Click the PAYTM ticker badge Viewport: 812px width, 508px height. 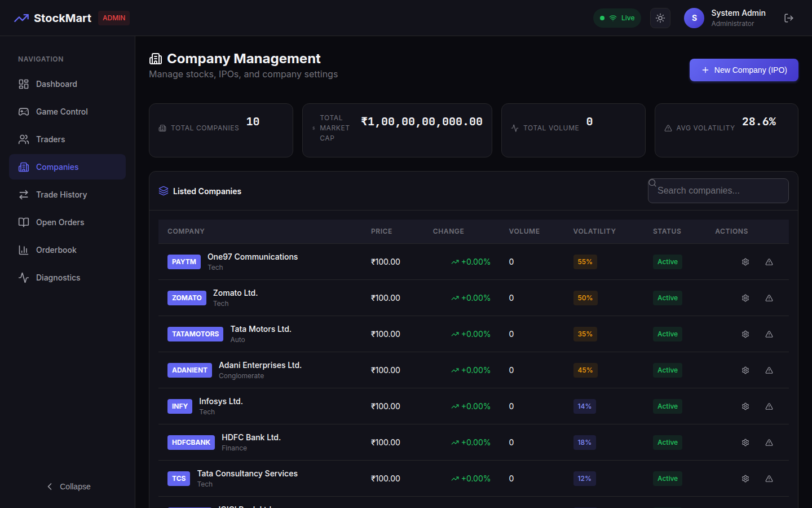pyautogui.click(x=184, y=262)
